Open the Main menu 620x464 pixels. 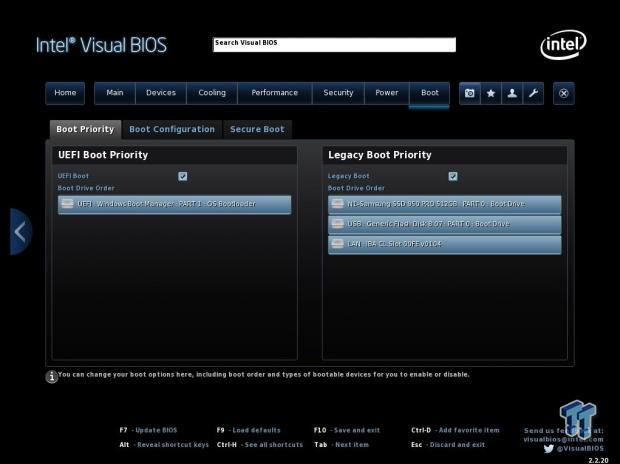(x=115, y=93)
